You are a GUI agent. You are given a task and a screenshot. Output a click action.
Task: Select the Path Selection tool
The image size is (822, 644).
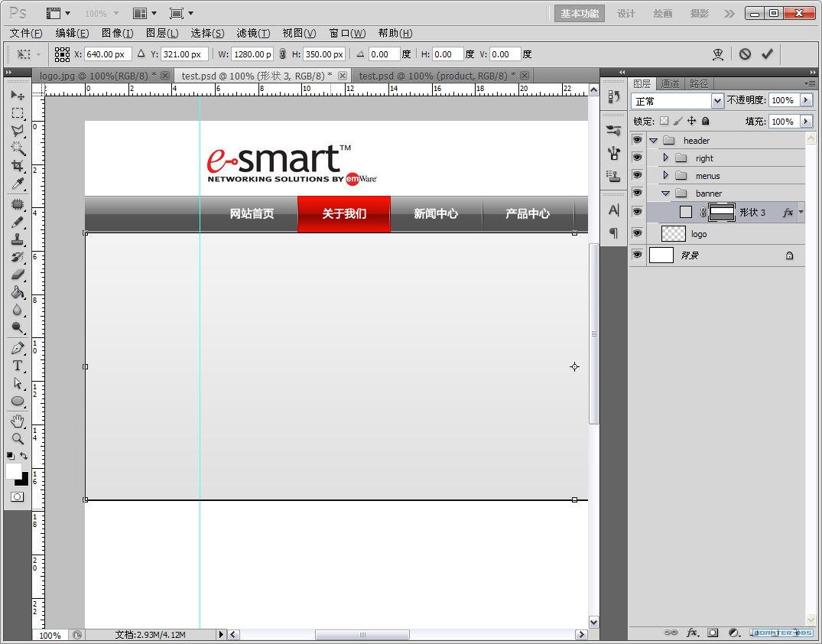pyautogui.click(x=18, y=383)
